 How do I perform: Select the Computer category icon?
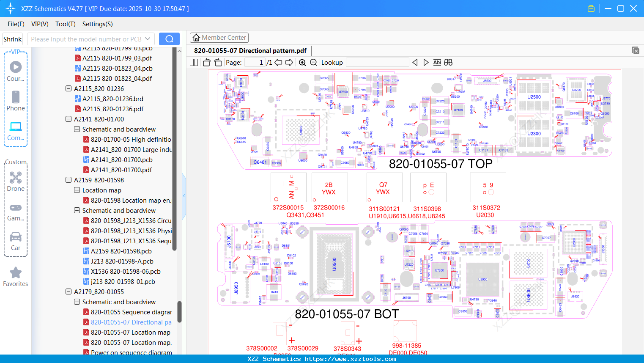[x=16, y=130]
